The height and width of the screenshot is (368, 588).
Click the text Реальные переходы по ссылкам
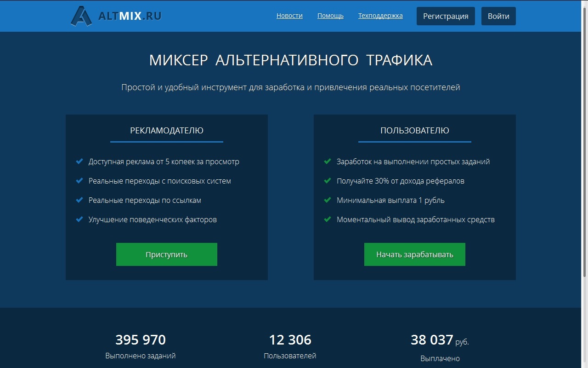click(x=145, y=201)
